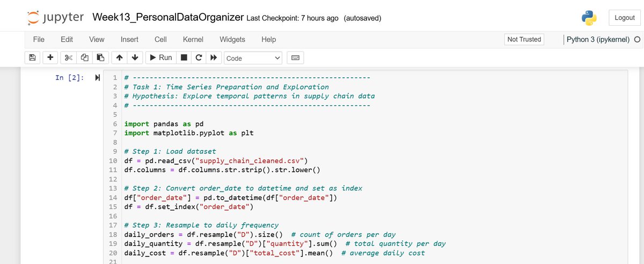Cut selected cells with scissors icon
The width and height of the screenshot is (644, 264).
[69, 57]
